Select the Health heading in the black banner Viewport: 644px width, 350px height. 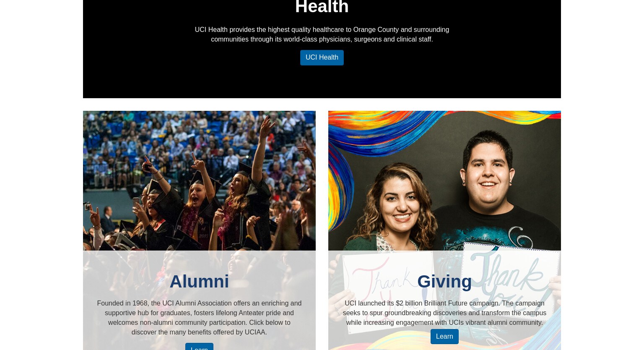(x=322, y=7)
